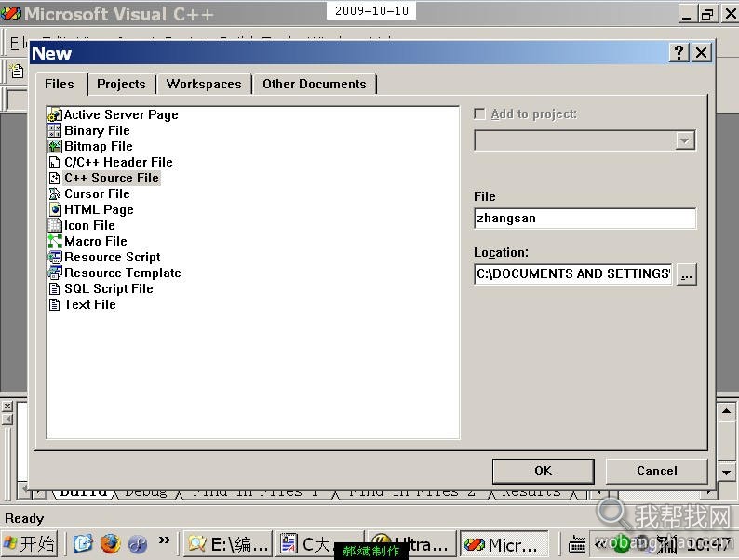This screenshot has width=739, height=560.
Task: Click the output pane scroll down arrow
Action: pos(726,472)
